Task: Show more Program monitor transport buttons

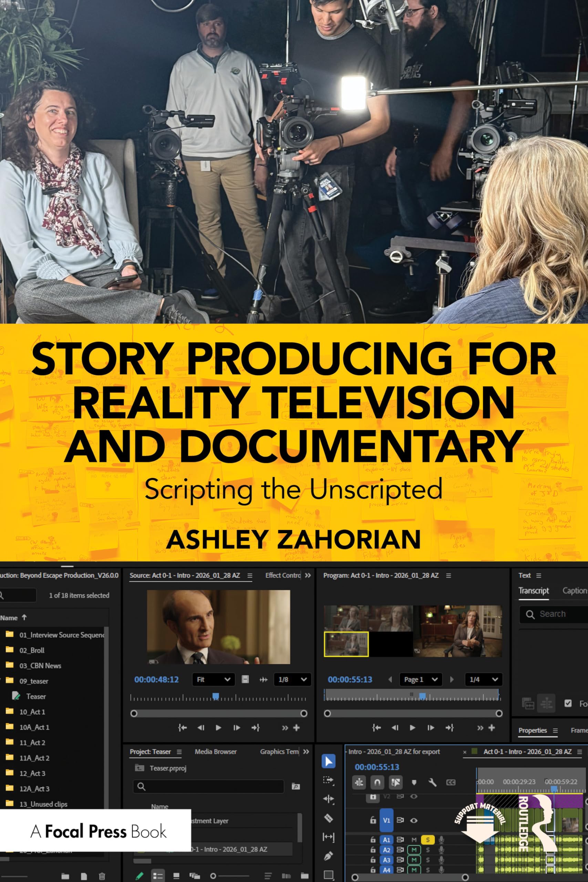Action: [480, 728]
